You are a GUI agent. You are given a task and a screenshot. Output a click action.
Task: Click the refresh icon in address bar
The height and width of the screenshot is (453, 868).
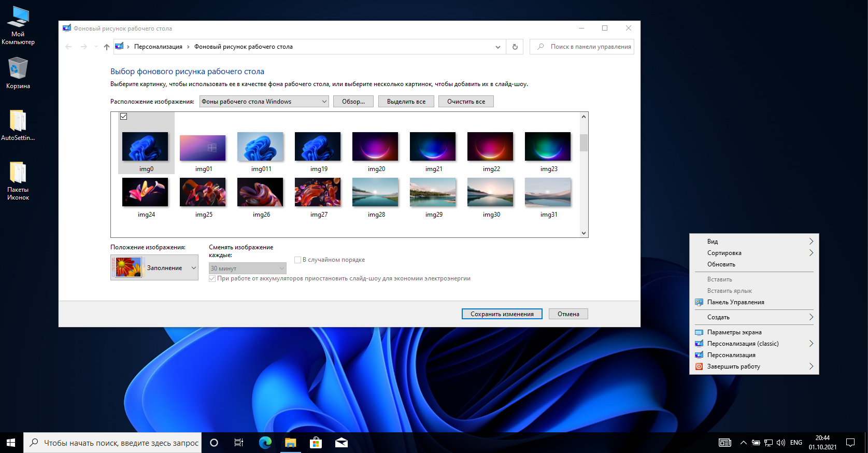tap(515, 47)
